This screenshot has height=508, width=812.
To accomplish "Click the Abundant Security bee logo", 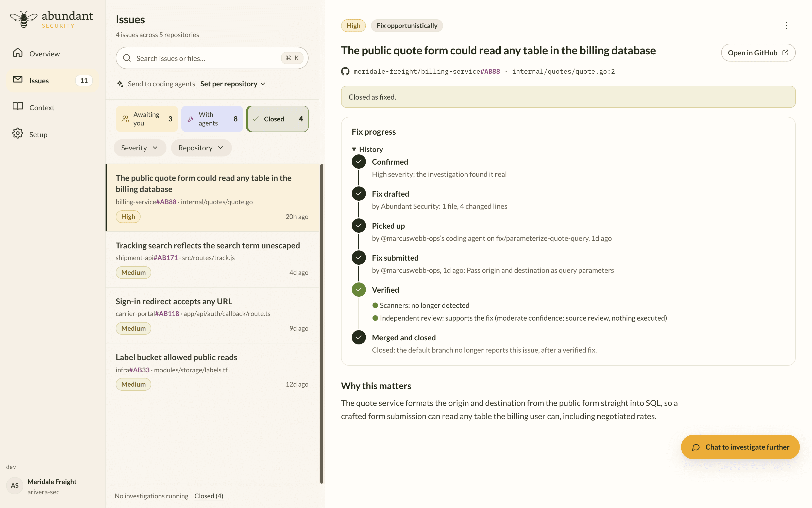I will tap(24, 20).
